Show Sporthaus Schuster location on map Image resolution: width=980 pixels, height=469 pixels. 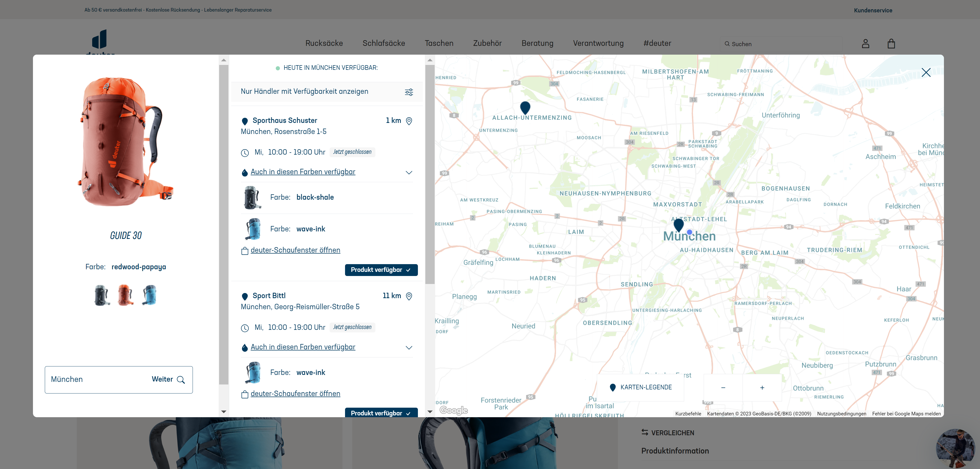409,121
